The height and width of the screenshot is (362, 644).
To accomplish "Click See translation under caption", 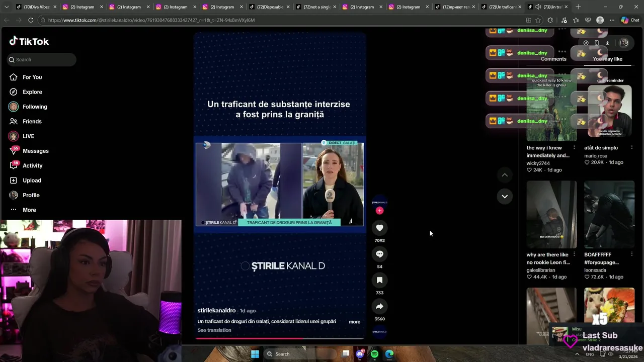I will point(214,330).
